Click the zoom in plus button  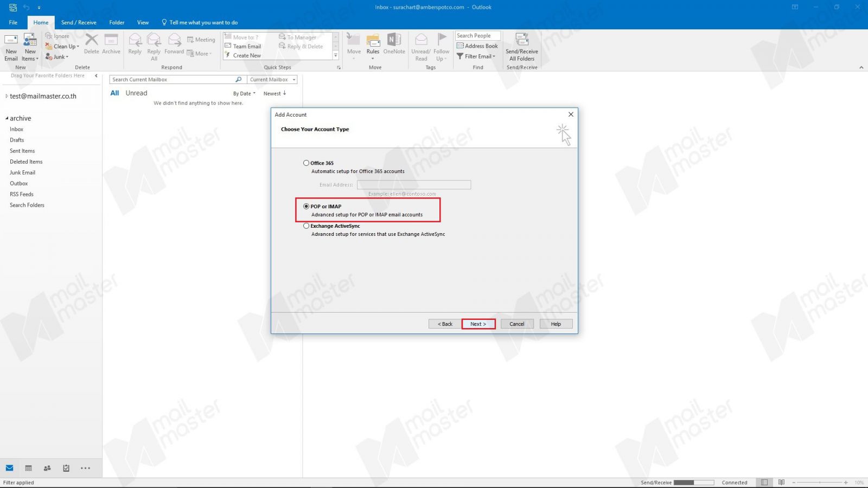pos(846,482)
